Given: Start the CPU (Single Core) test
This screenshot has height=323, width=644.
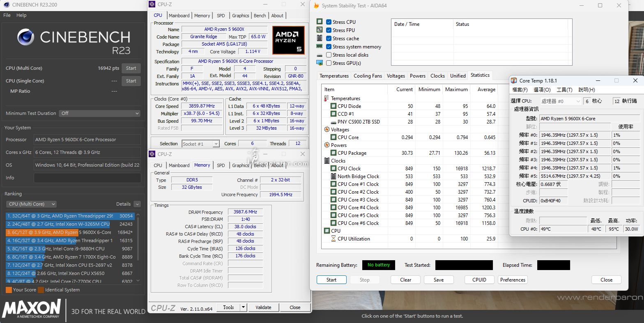Looking at the screenshot, I should click(131, 81).
